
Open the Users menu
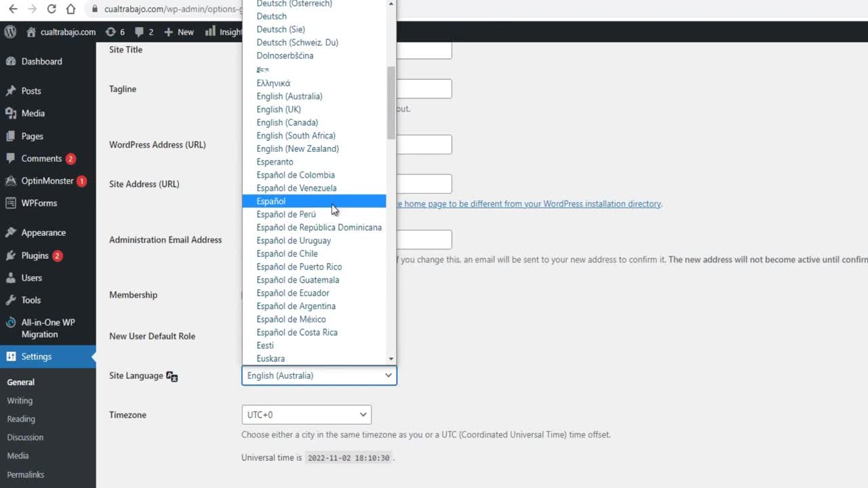click(31, 278)
